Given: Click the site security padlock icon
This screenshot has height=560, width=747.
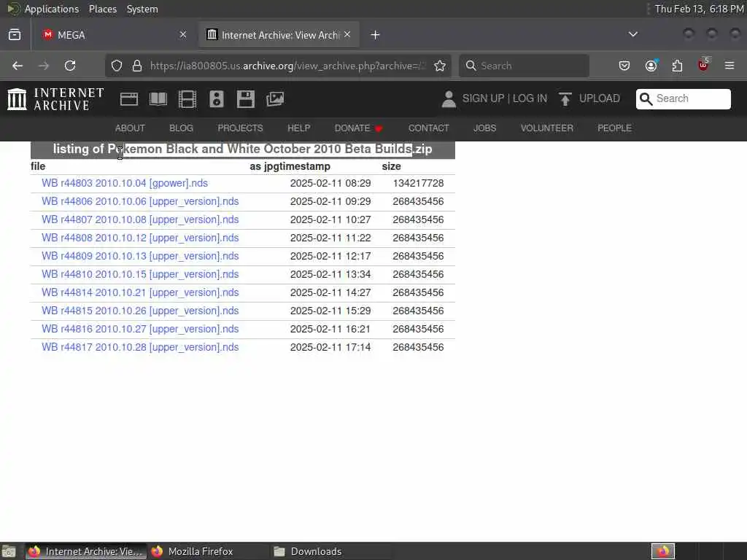Looking at the screenshot, I should pos(137,66).
